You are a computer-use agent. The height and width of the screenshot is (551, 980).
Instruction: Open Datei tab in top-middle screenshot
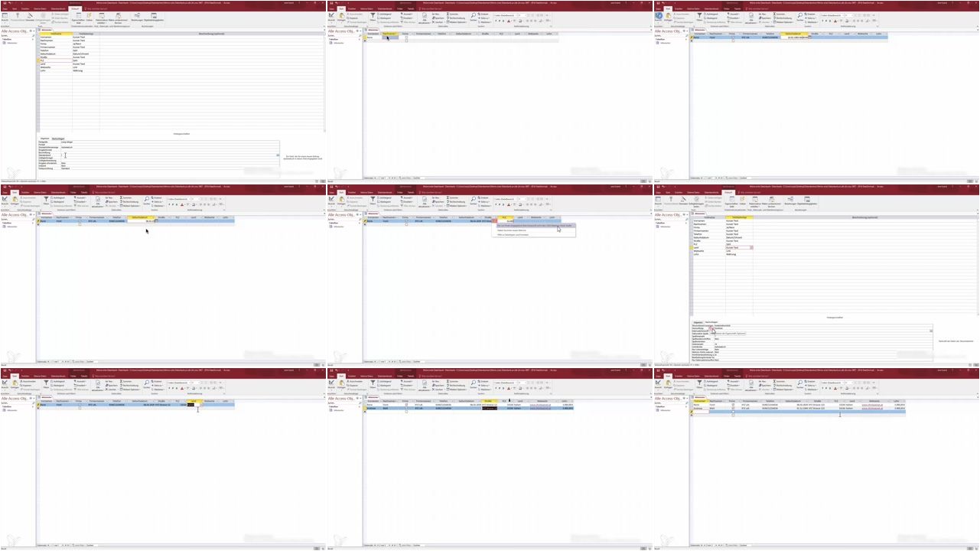click(331, 8)
